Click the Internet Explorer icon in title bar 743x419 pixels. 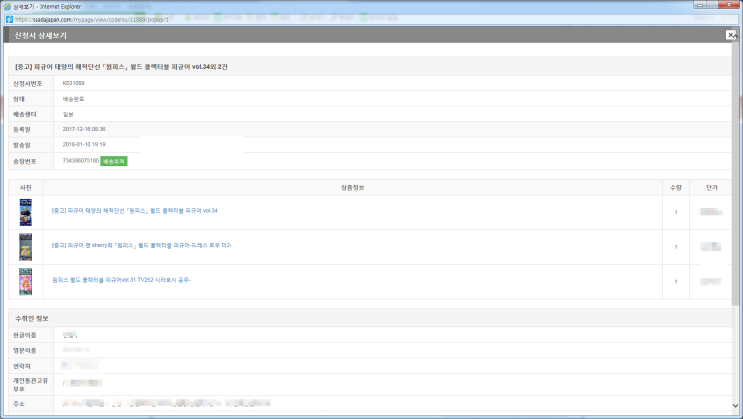pyautogui.click(x=8, y=7)
